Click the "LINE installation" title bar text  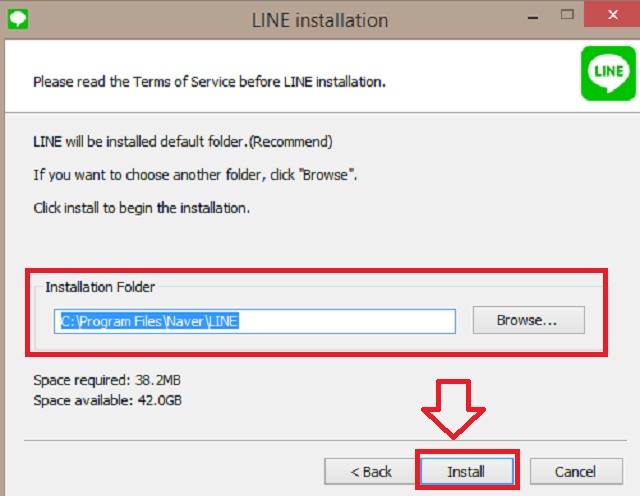coord(319,19)
